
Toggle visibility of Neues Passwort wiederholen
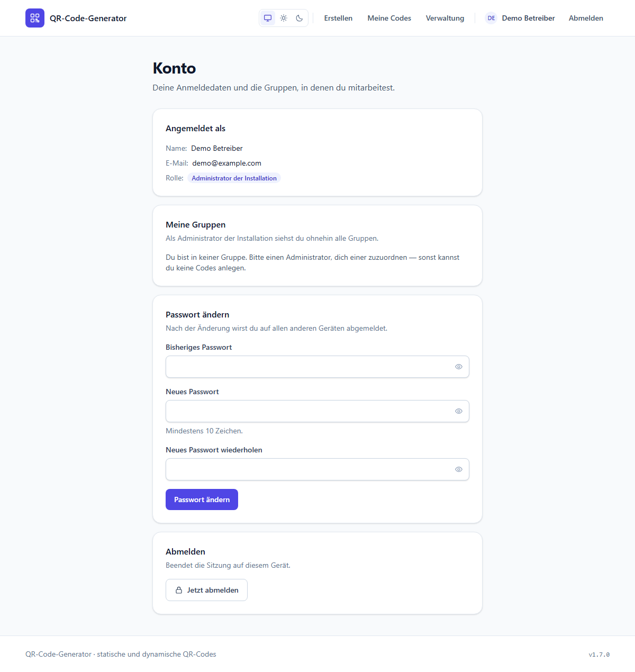click(x=459, y=469)
